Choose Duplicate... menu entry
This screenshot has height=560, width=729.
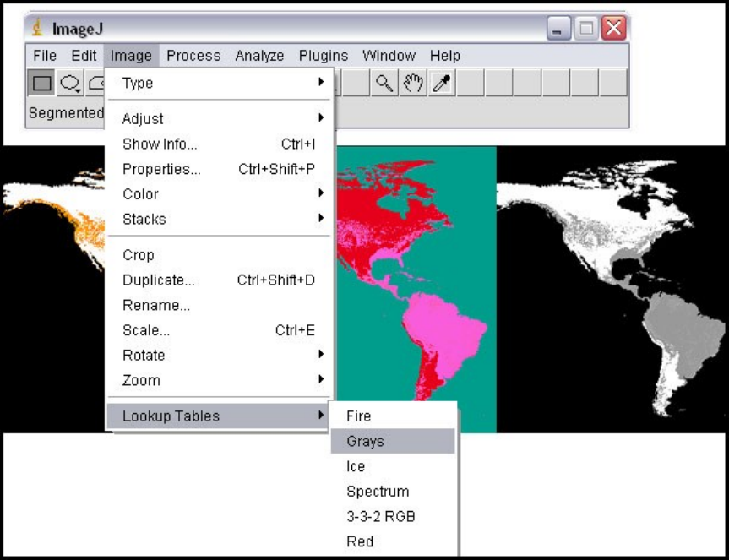pyautogui.click(x=219, y=280)
